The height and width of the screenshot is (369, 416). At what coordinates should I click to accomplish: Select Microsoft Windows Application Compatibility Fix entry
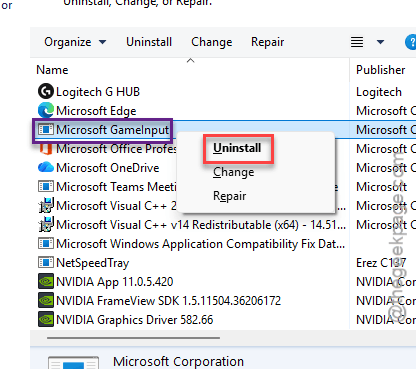point(200,244)
